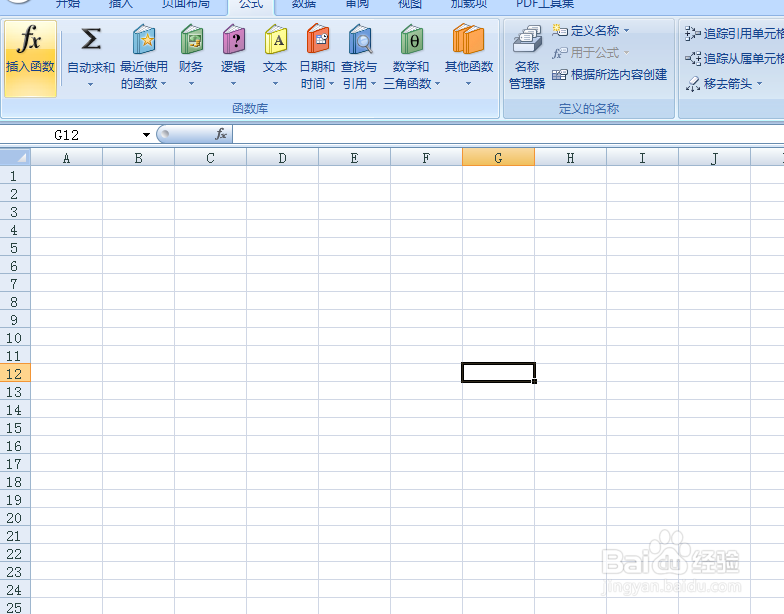This screenshot has height=614, width=784.
Task: Click 根据所选内容创建 create from selection
Action: click(x=610, y=74)
